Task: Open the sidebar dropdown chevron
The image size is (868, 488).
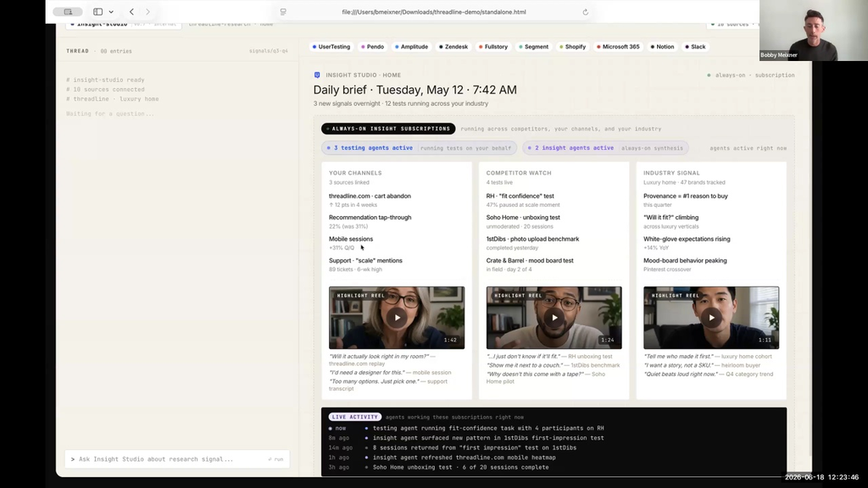Action: coord(111,12)
